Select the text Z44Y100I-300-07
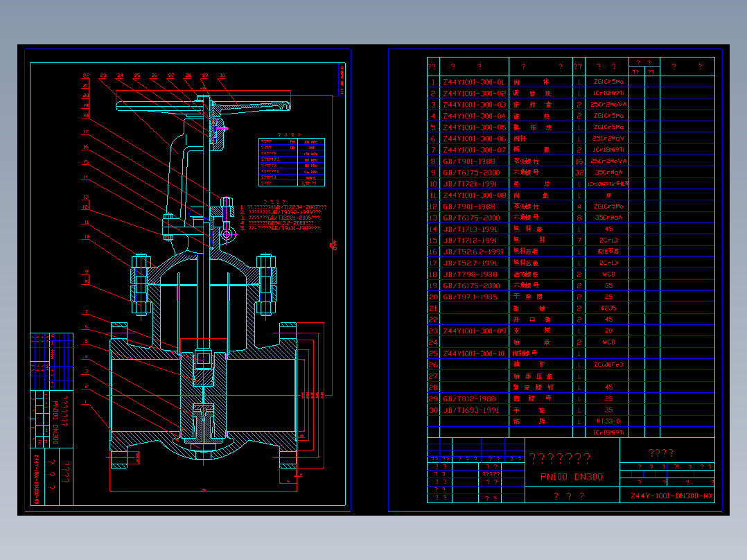747x560 pixels. (x=474, y=150)
